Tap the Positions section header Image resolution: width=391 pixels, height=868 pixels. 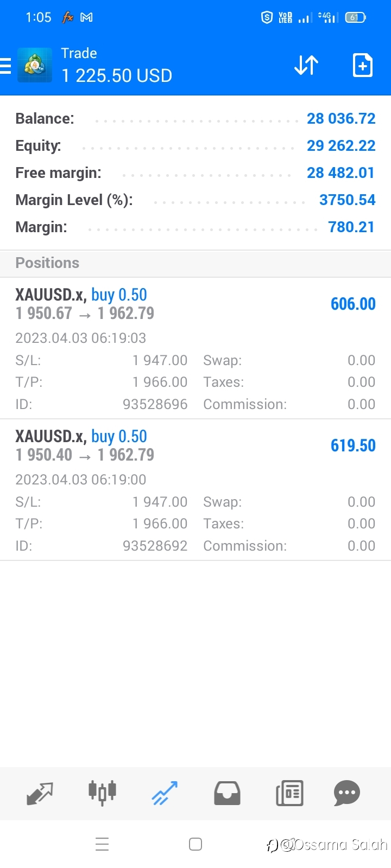coord(195,263)
